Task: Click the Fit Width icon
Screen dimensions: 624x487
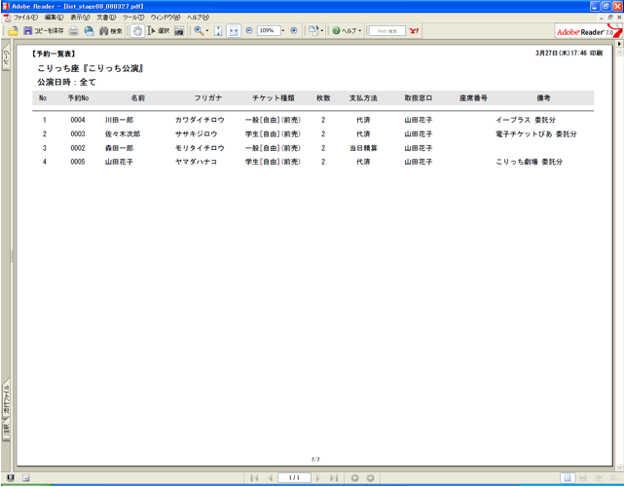Action: 233,31
